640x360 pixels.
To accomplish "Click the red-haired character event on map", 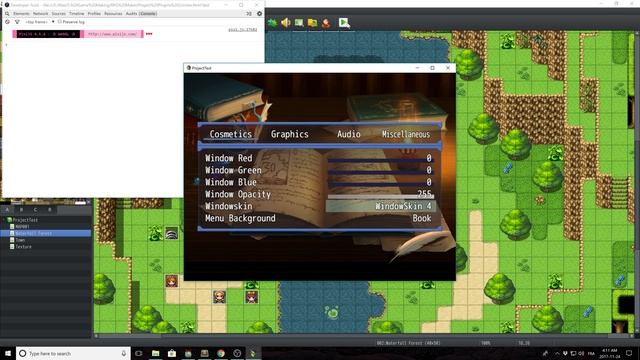I will [171, 281].
